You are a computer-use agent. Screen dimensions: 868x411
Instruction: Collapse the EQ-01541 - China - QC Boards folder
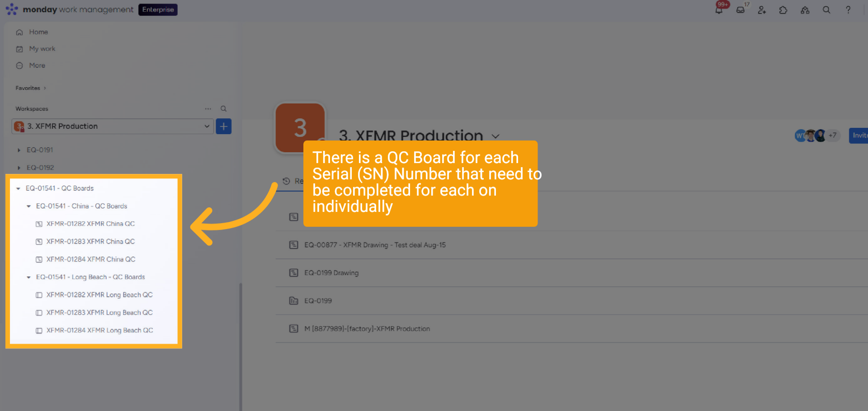coord(28,206)
